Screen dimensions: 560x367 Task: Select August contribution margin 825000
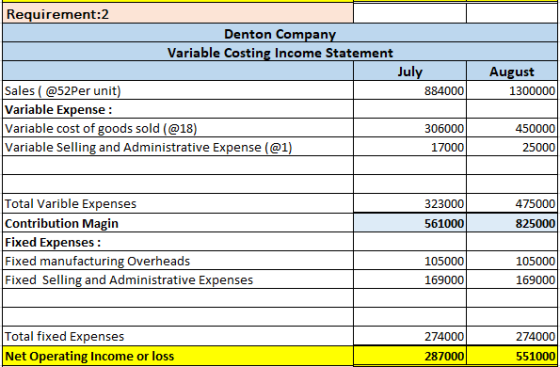point(535,223)
